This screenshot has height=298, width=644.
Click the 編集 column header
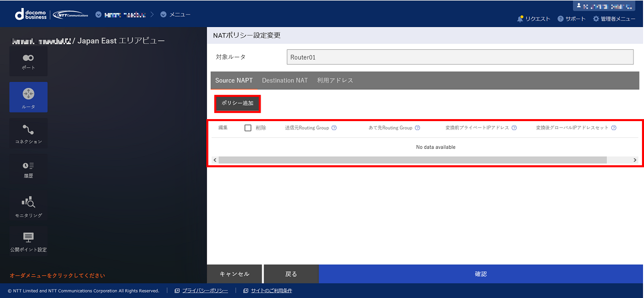tap(223, 128)
